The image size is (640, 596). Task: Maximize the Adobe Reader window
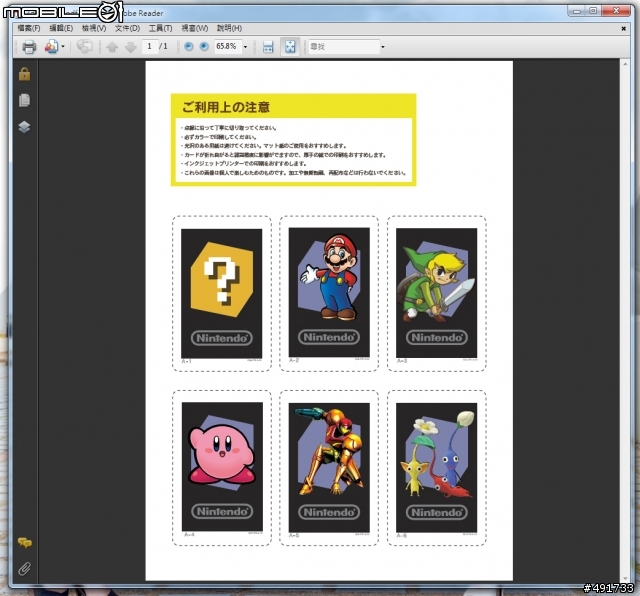(x=593, y=11)
